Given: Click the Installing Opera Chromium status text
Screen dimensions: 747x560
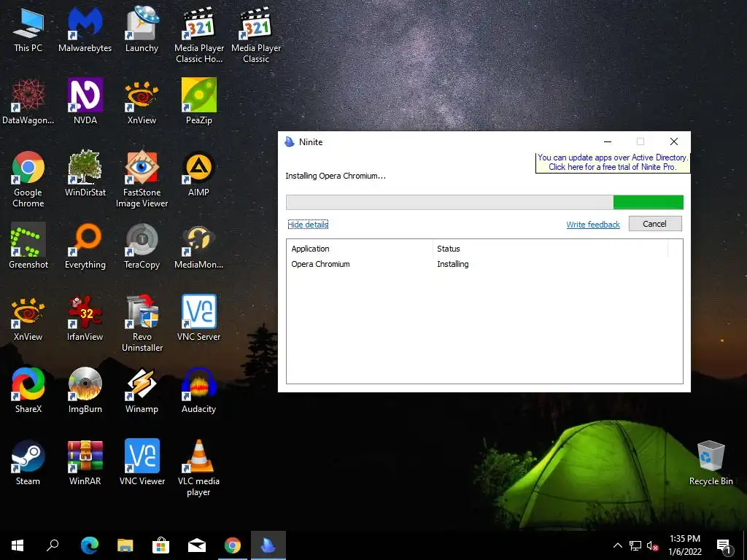Looking at the screenshot, I should (336, 176).
